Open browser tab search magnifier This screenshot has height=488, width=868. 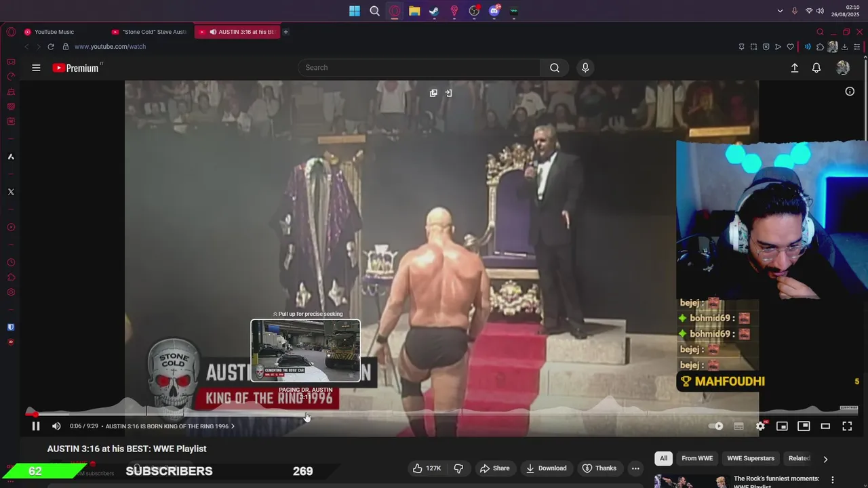(820, 32)
